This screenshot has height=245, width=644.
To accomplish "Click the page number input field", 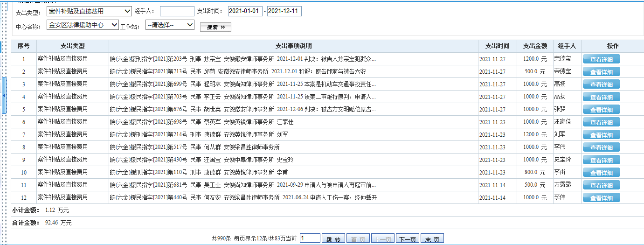I will [x=310, y=238].
